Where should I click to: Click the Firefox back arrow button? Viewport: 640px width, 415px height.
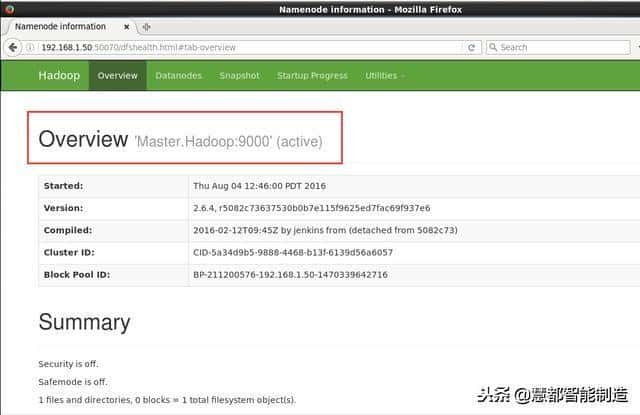[13, 47]
